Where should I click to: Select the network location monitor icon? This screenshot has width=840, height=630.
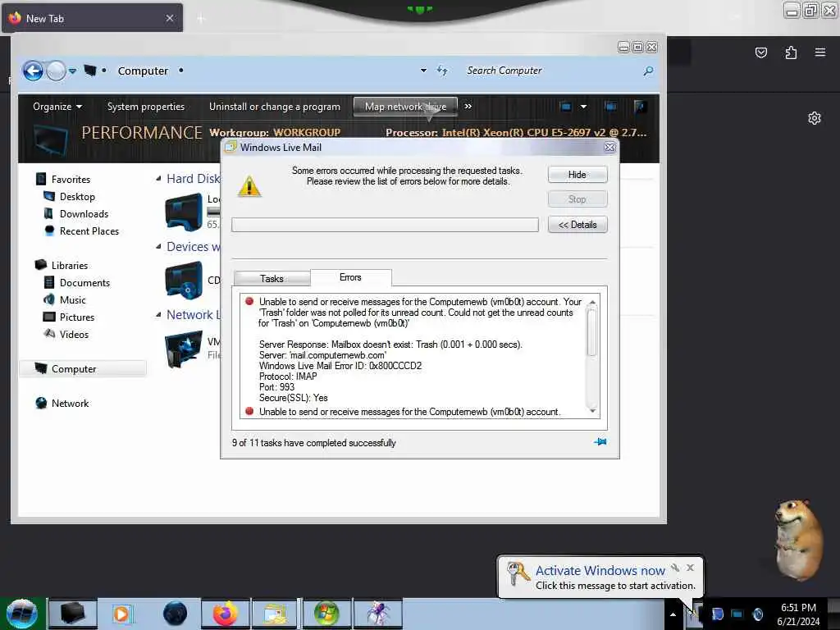(x=184, y=349)
